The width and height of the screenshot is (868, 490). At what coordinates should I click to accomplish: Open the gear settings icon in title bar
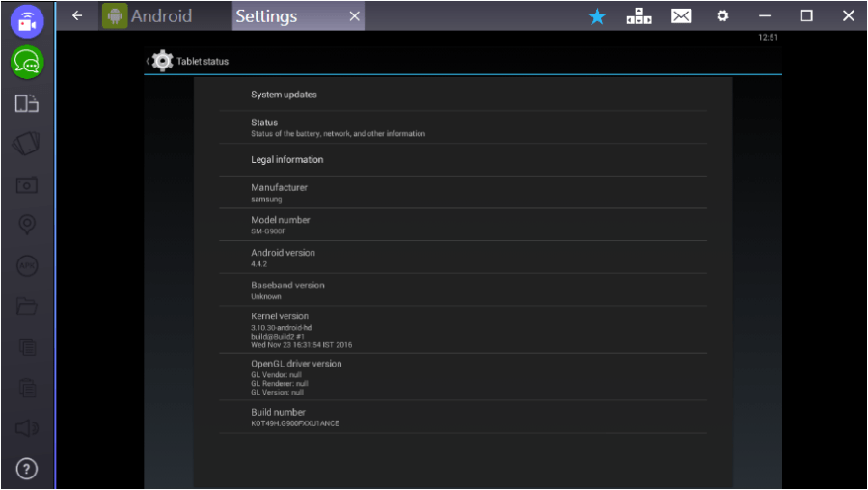coord(722,16)
